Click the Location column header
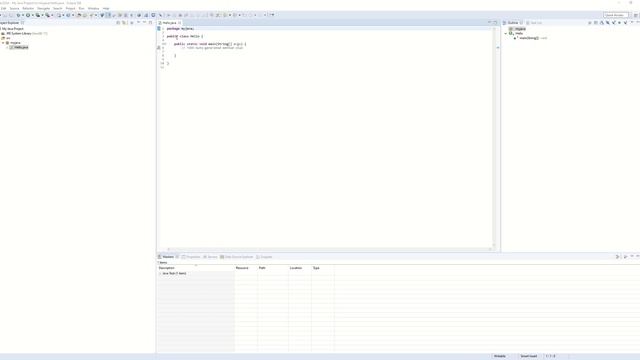Image resolution: width=640 pixels, height=360 pixels. tap(300, 268)
